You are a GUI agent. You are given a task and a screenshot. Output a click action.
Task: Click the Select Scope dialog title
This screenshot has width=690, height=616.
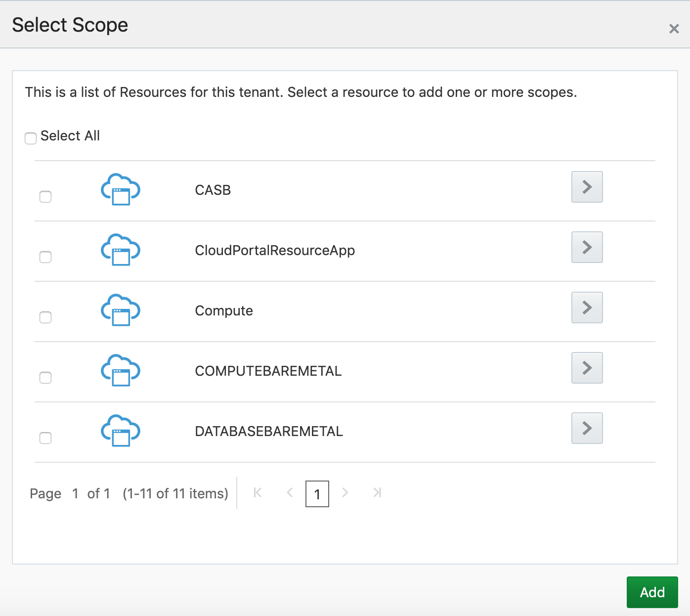coord(70,25)
